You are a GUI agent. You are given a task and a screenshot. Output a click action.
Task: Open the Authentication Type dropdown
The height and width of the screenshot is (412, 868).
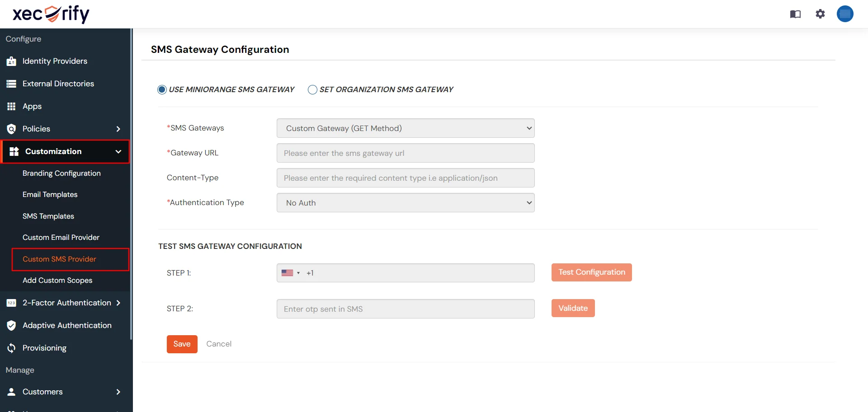pyautogui.click(x=405, y=203)
